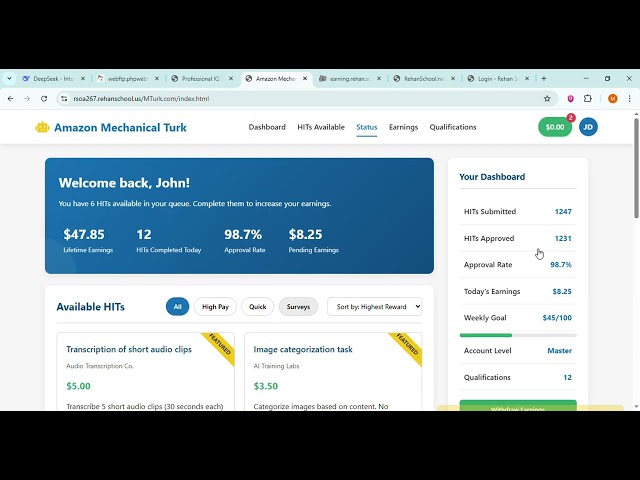Viewport: 640px width, 480px height.
Task: Switch to the DeepSeek browser tab
Action: coord(53,78)
